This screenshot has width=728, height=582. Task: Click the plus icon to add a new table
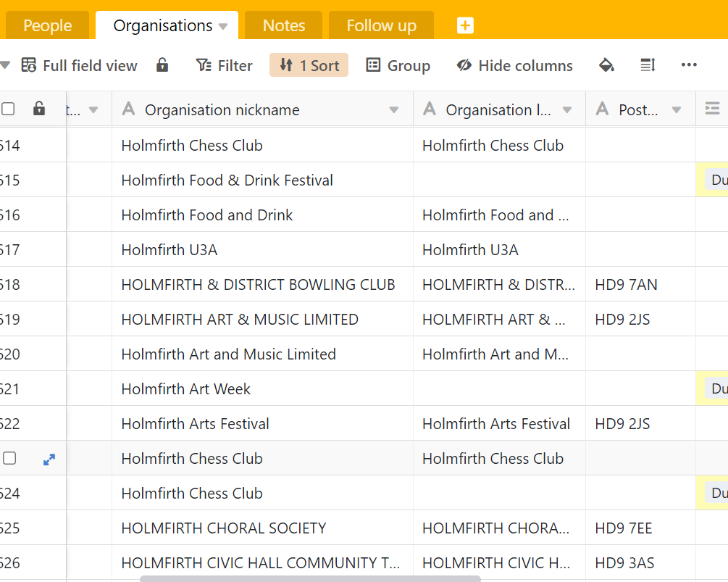click(x=465, y=25)
